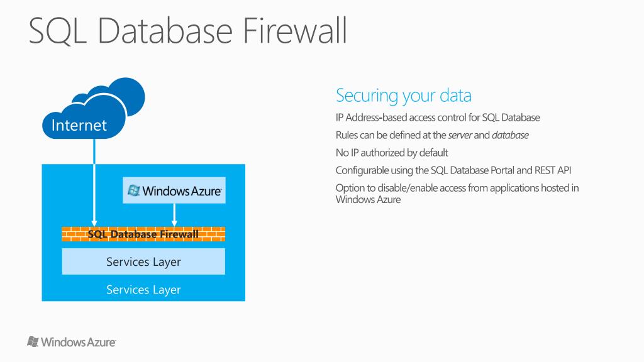644x362 pixels.
Task: Click the SQL Database Firewall slide title
Action: pos(188,31)
